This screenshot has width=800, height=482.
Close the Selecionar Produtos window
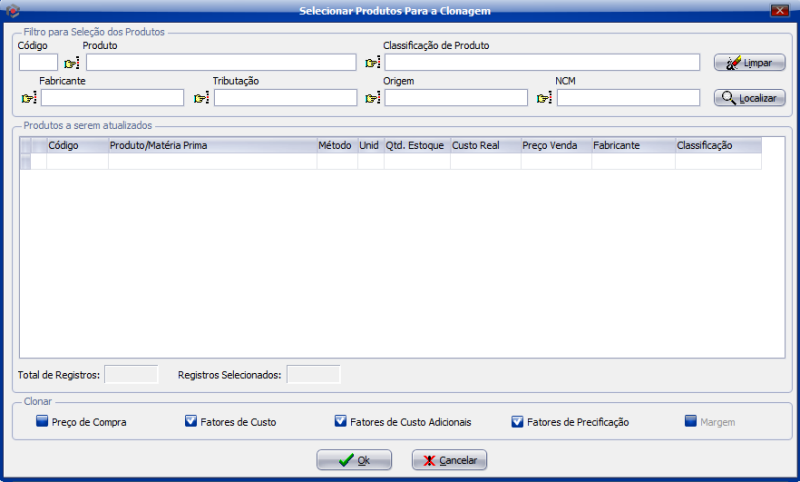[x=780, y=10]
